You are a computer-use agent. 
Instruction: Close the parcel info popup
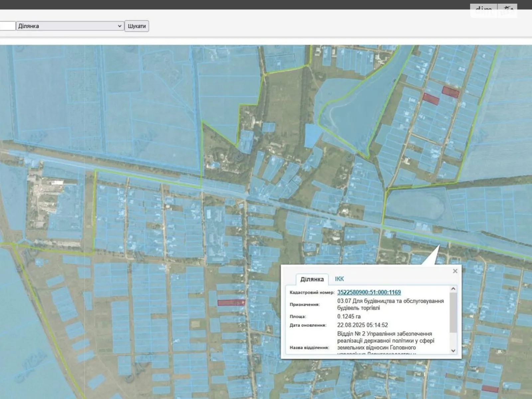coord(455,271)
